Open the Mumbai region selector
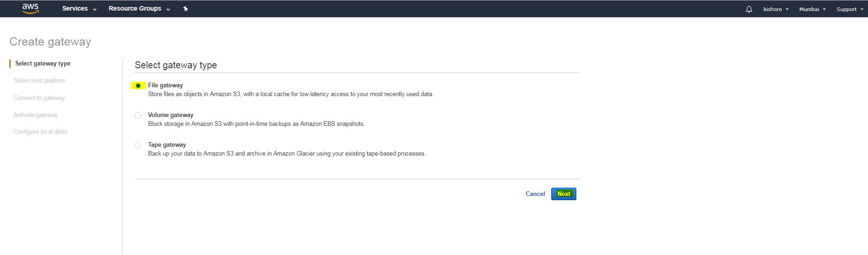Screen dimensions: 868x255 coord(812,9)
